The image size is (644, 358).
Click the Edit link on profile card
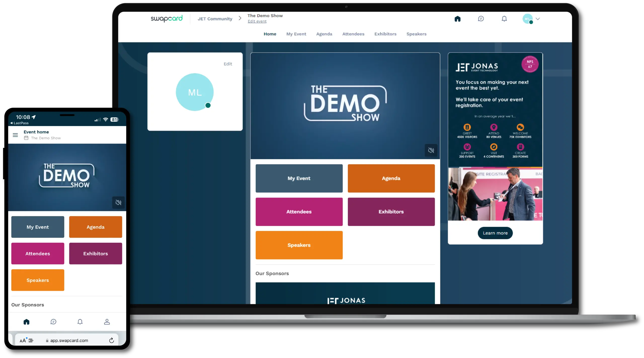(x=228, y=64)
